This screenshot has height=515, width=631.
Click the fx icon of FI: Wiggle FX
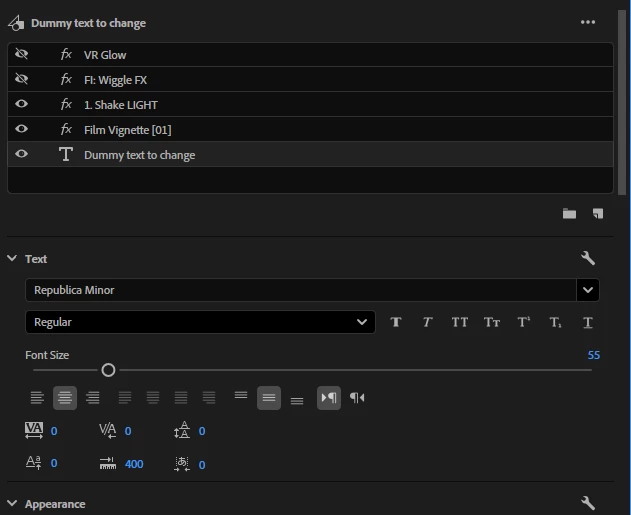(66, 79)
